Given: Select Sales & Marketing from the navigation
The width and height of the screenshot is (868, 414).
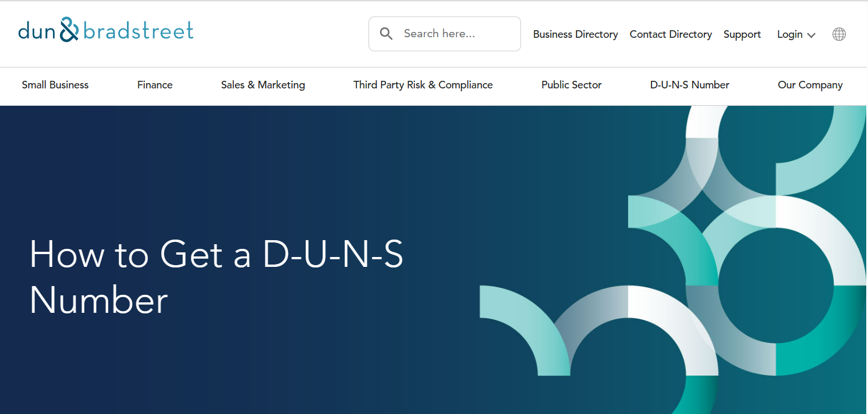Looking at the screenshot, I should [x=263, y=85].
